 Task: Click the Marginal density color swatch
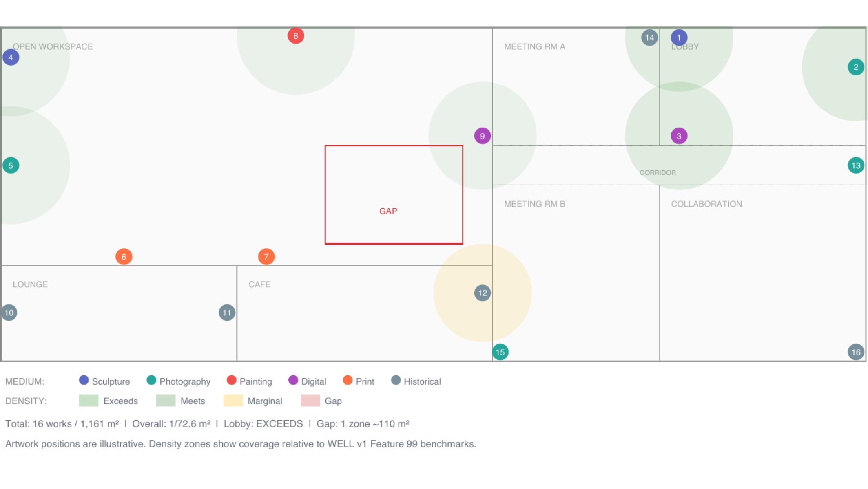(x=233, y=401)
